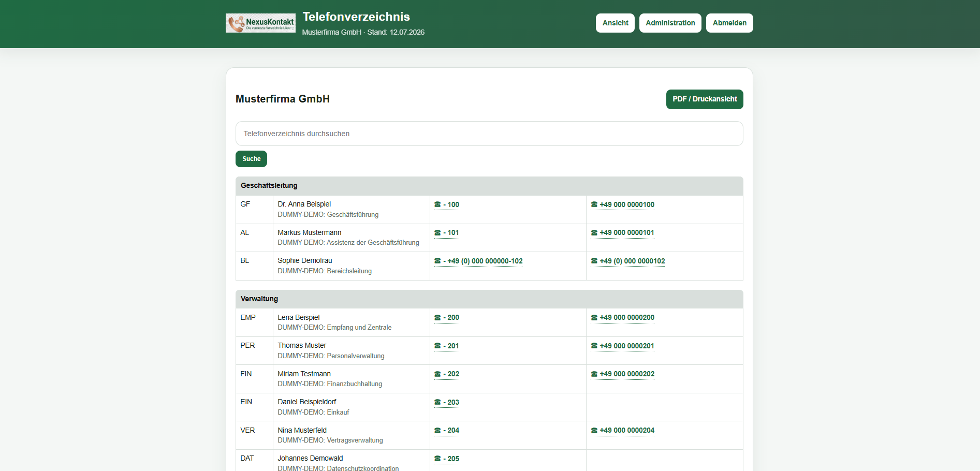
Task: Click phone icon next to extension 101
Action: point(437,232)
